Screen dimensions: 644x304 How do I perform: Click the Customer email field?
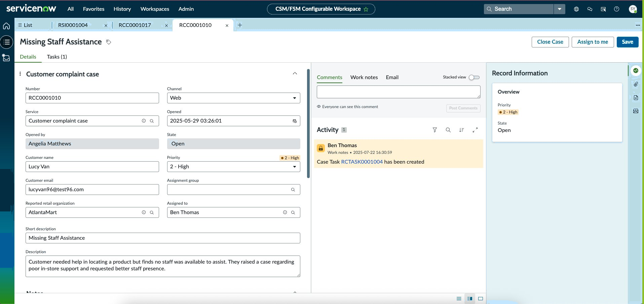pos(92,190)
